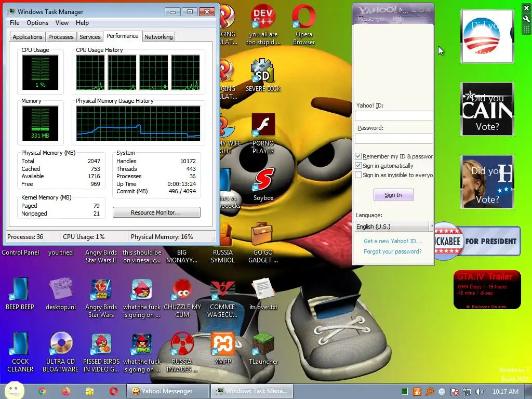Viewport: 532px width, 399px height.
Task: Switch to the Applications tab
Action: coord(28,37)
